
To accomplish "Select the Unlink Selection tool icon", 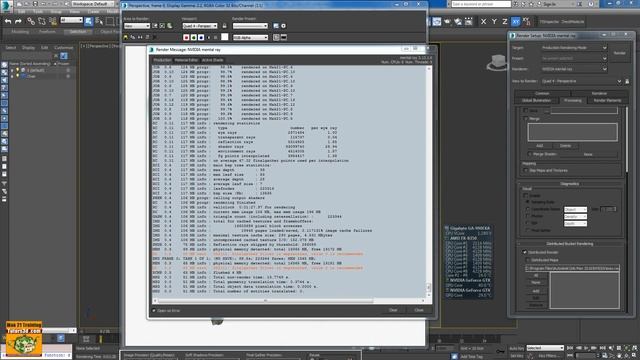I will point(42,21).
